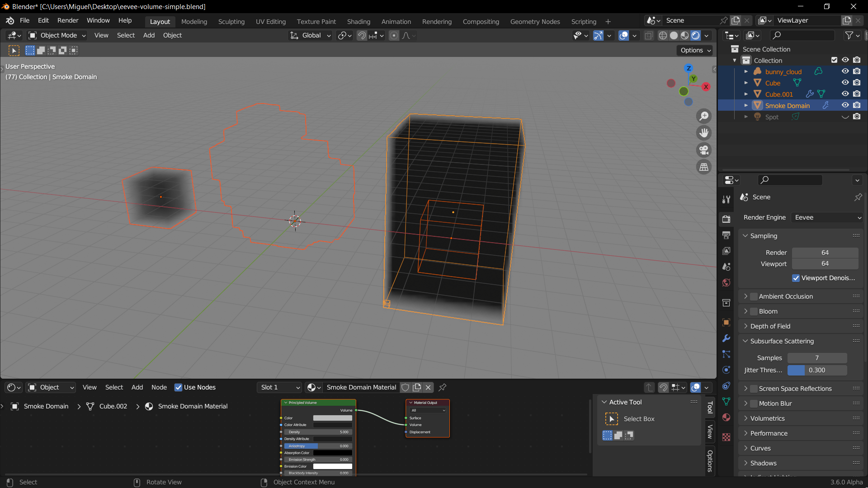Select the Material properties tab
This screenshot has width=868, height=488.
click(x=726, y=417)
